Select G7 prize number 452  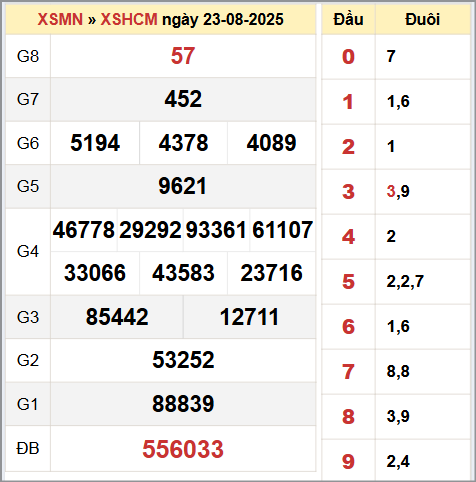[183, 99]
